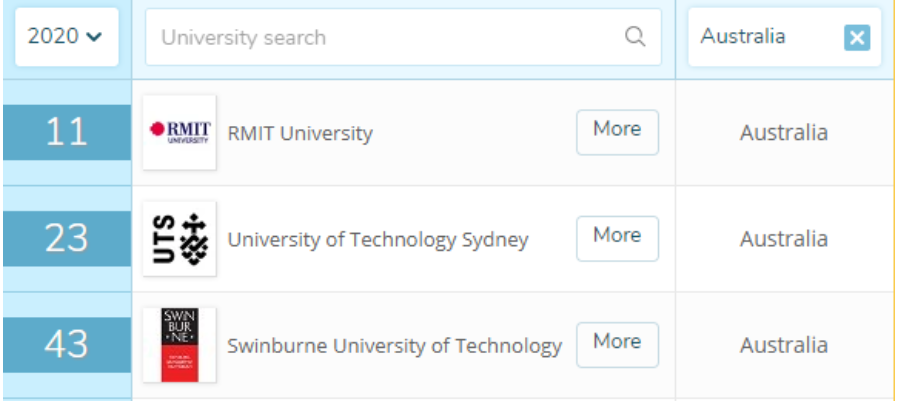Image resolution: width=897 pixels, height=401 pixels.
Task: Open University of Technology Sydney link
Action: coord(378,240)
